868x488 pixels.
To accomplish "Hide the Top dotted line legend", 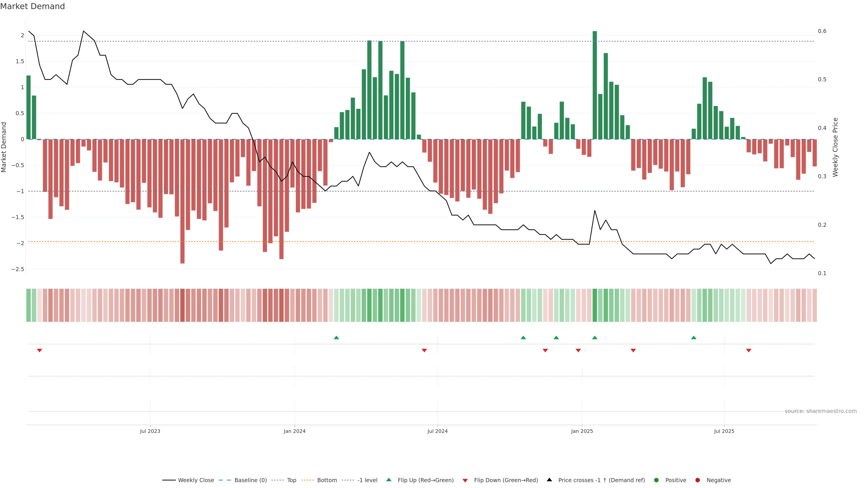I will coord(291,480).
